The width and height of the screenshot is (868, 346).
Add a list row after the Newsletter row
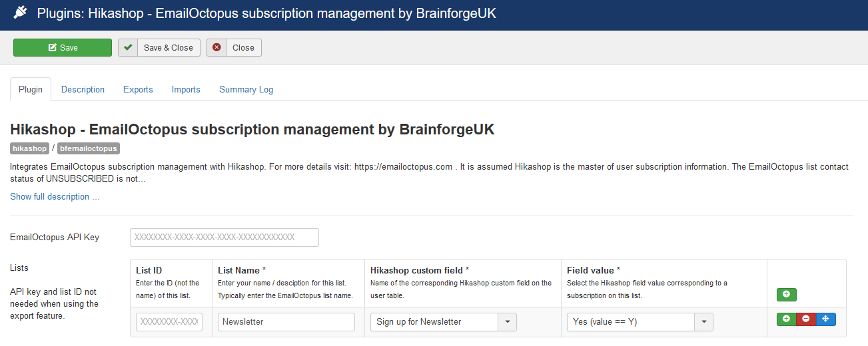[787, 319]
